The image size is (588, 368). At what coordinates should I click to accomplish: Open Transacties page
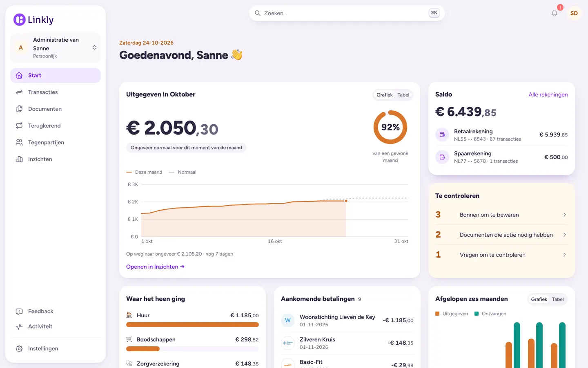(56, 92)
